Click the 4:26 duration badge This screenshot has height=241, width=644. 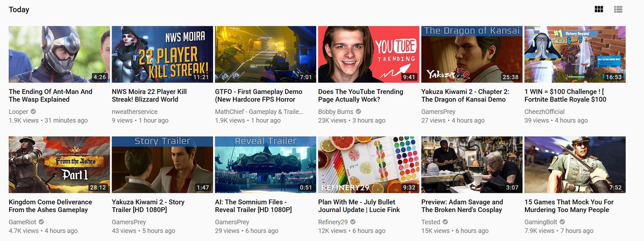tap(100, 77)
